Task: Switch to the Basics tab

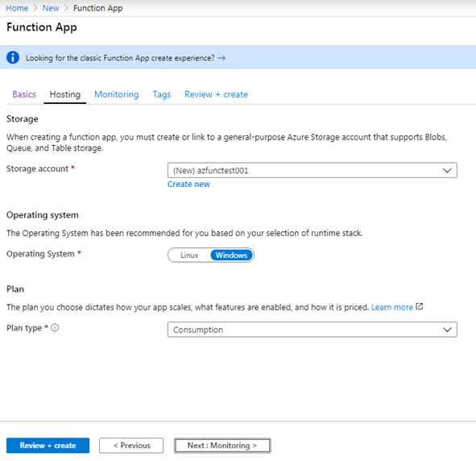Action: pyautogui.click(x=24, y=94)
